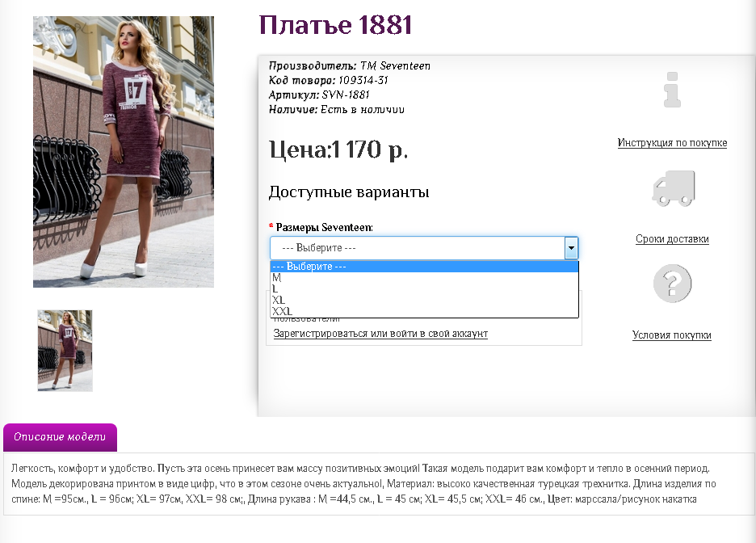Click the delivery truck icon

tap(672, 187)
